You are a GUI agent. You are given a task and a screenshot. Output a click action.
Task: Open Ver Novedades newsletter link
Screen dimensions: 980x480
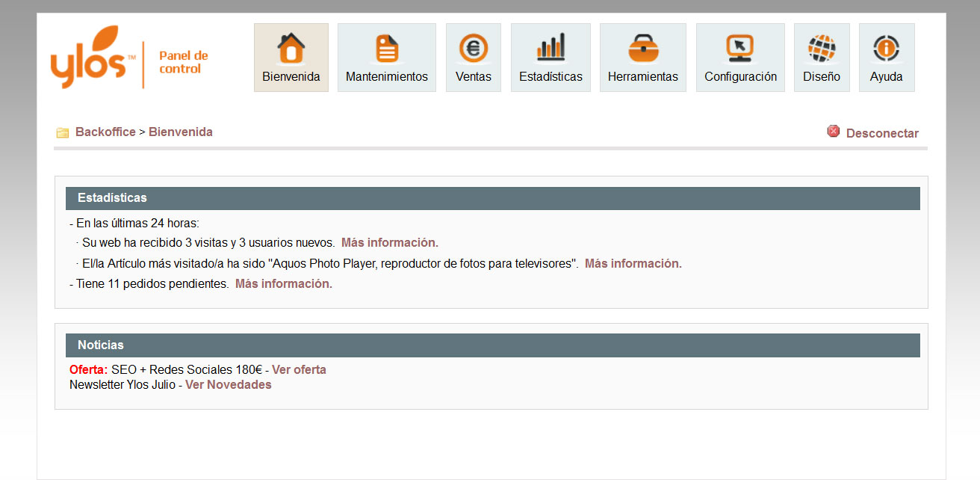229,385
